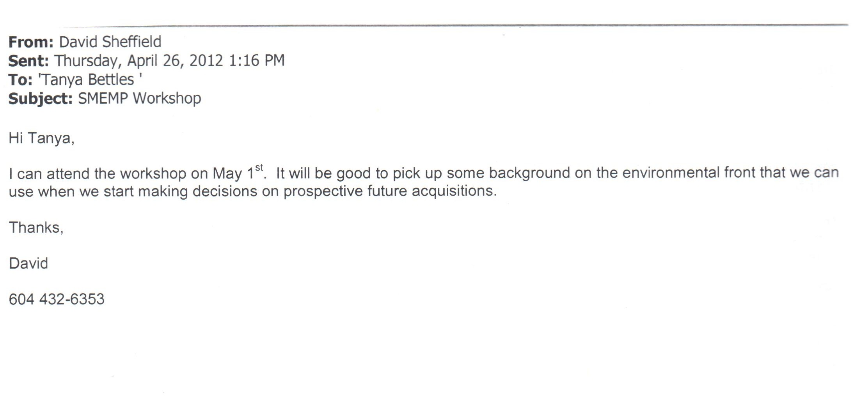868x398 pixels.
Task: Click the closing word Thanks
Action: pyautogui.click(x=36, y=227)
